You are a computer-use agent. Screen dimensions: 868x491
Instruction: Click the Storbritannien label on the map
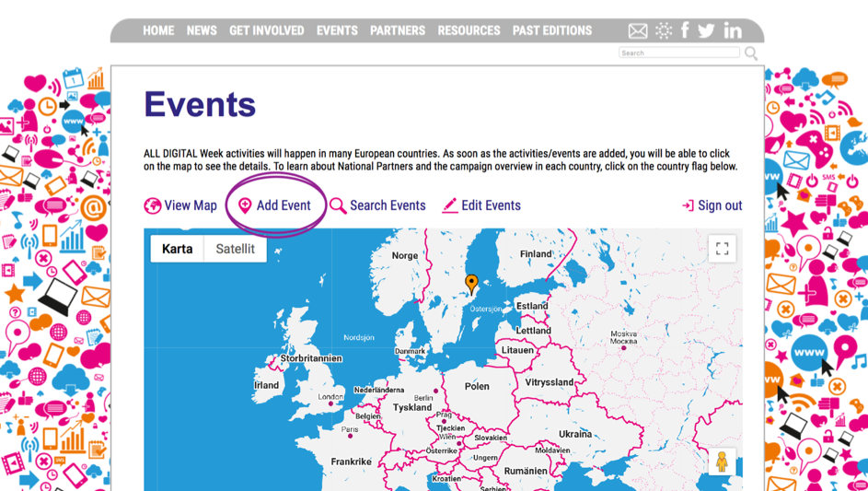tap(311, 358)
